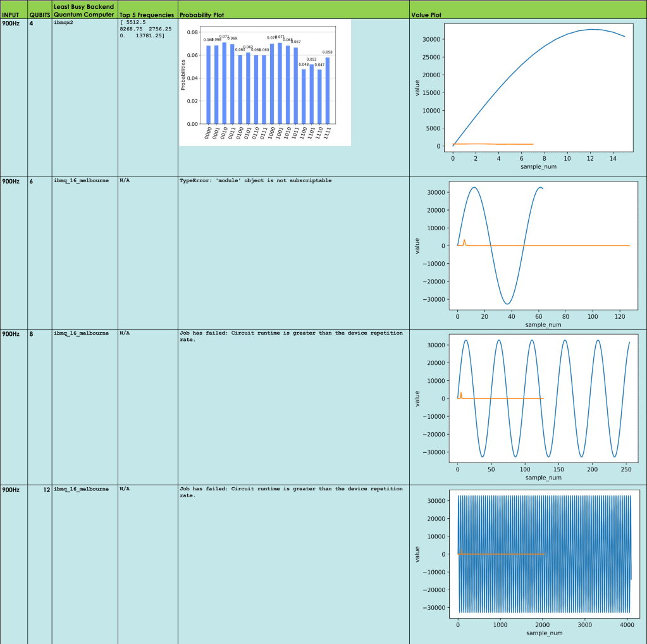Image resolution: width=647 pixels, height=644 pixels.
Task: Click the INPUT column header
Action: (x=11, y=15)
